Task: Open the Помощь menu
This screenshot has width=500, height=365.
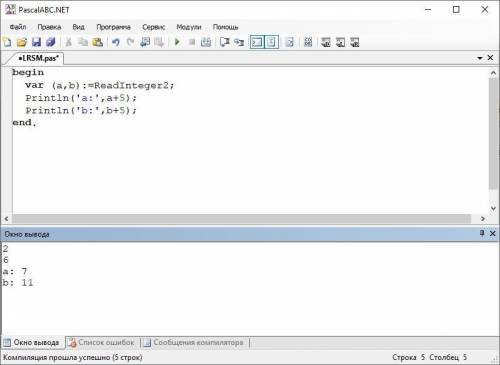Action: tap(225, 27)
